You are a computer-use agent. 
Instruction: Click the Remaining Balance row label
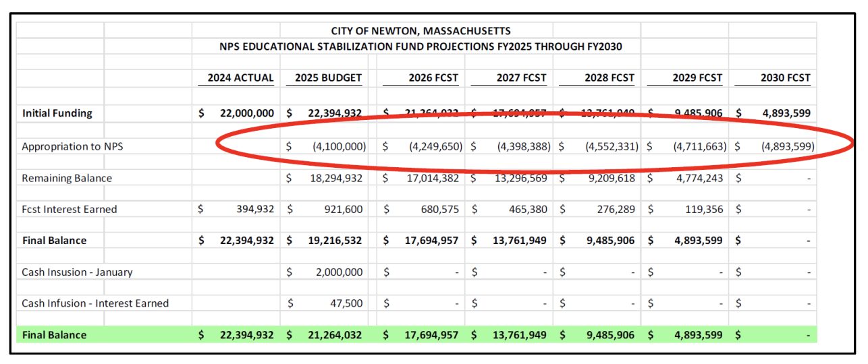67,179
